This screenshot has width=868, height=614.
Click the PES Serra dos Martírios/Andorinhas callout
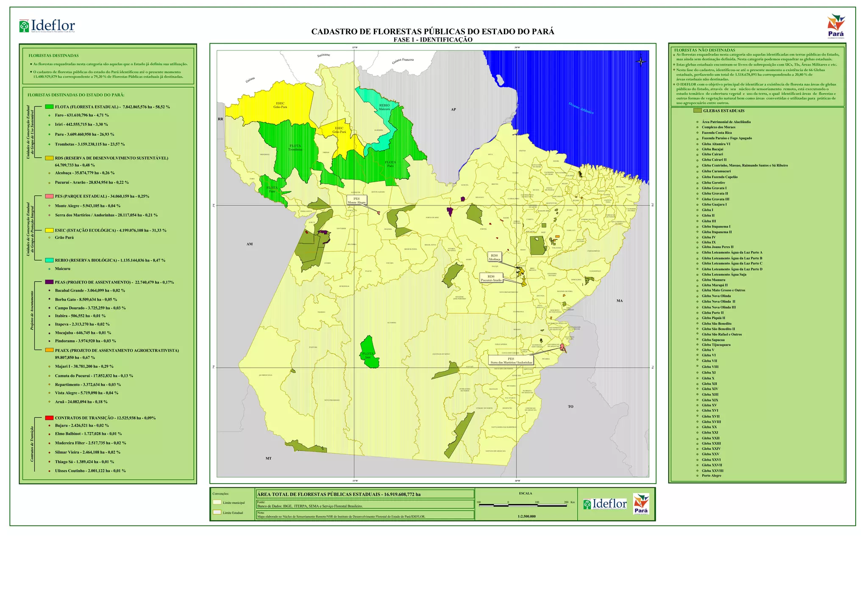coord(511,361)
